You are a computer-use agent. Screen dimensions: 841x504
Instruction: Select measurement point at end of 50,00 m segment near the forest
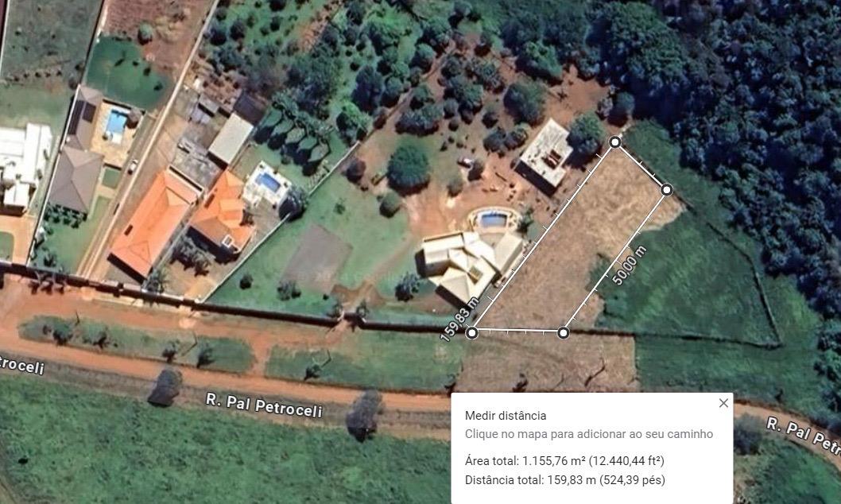[667, 189]
